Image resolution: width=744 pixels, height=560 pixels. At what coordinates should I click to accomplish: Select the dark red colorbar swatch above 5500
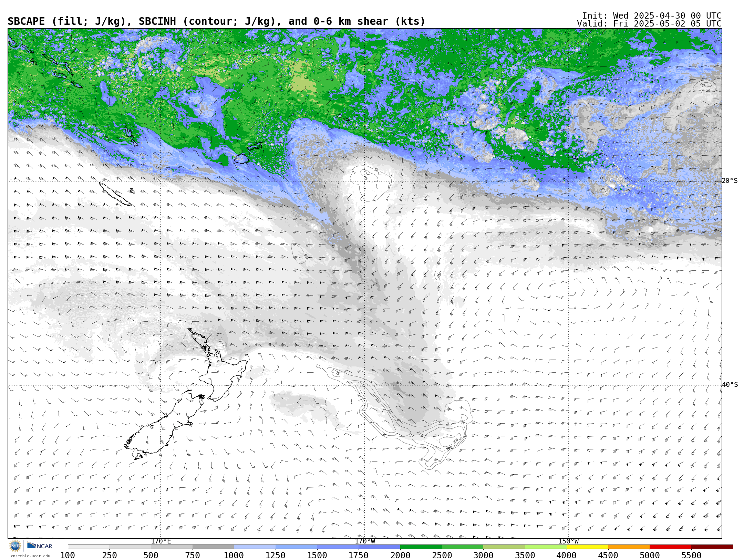click(x=712, y=547)
